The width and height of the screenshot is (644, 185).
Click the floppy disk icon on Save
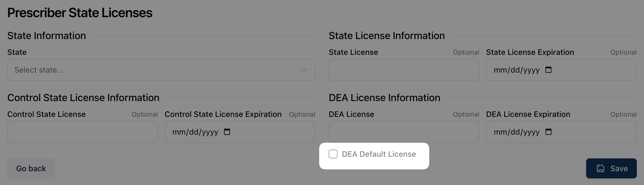pyautogui.click(x=600, y=168)
